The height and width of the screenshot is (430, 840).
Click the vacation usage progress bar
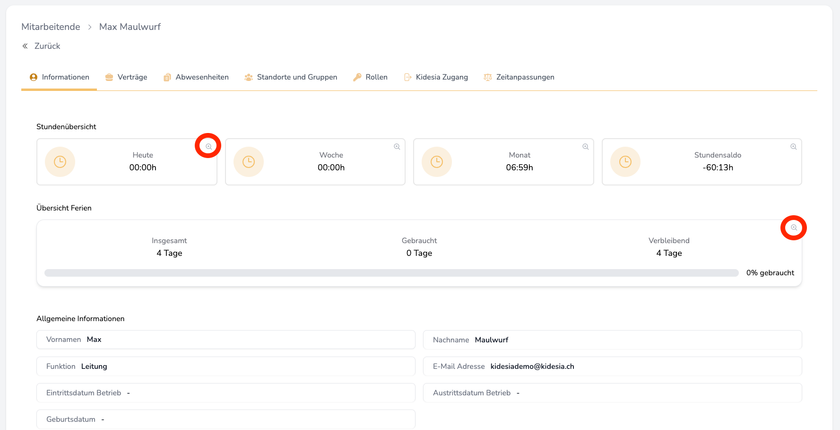tap(391, 273)
